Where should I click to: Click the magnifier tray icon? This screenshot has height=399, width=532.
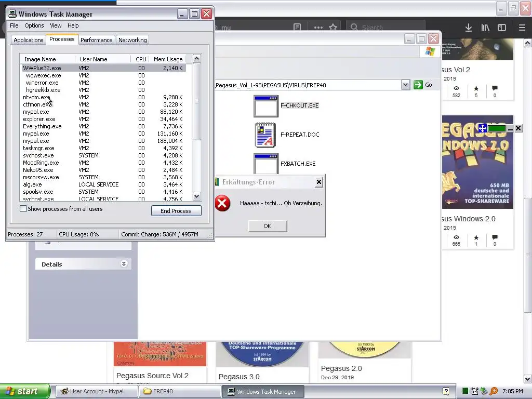click(x=494, y=391)
